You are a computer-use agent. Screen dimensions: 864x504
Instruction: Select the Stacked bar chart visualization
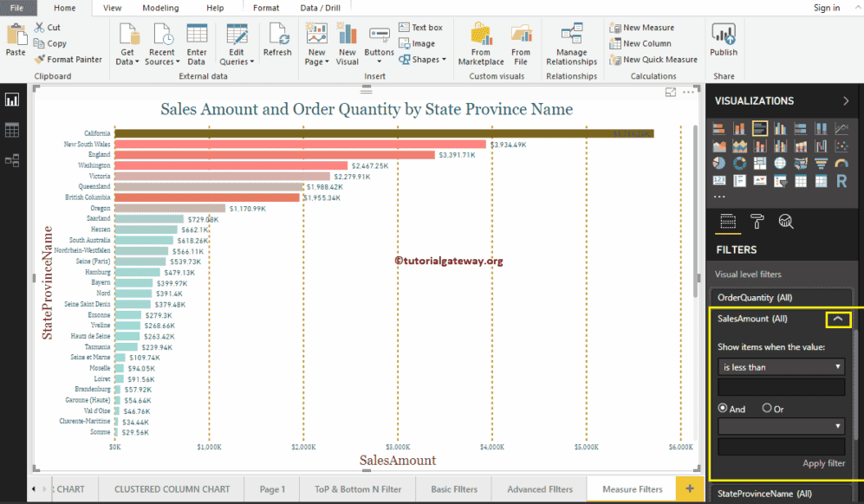point(719,129)
